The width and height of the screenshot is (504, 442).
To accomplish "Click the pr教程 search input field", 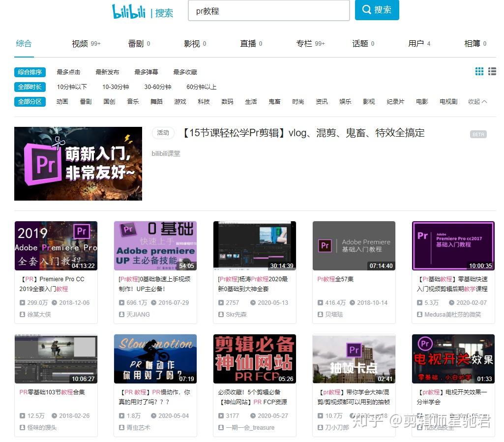I will [x=268, y=11].
